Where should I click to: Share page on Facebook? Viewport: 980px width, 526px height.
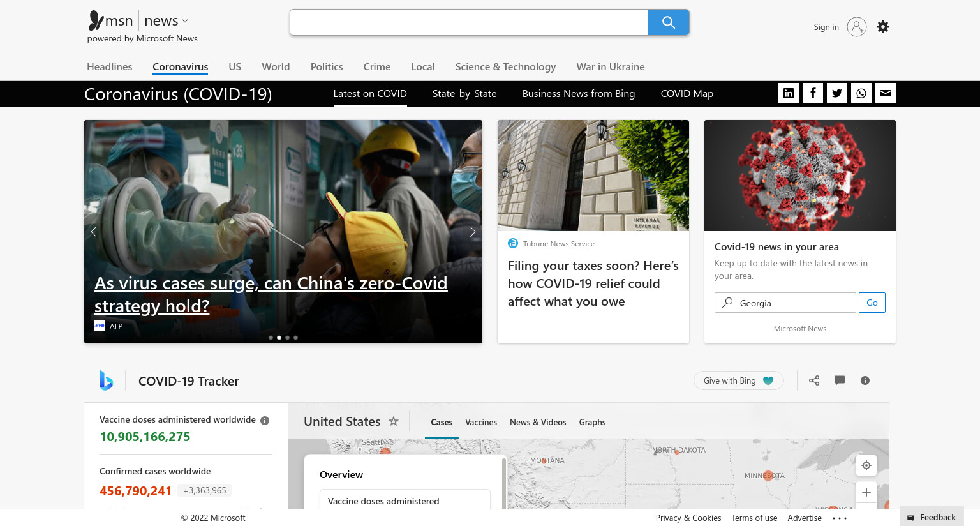pyautogui.click(x=813, y=93)
